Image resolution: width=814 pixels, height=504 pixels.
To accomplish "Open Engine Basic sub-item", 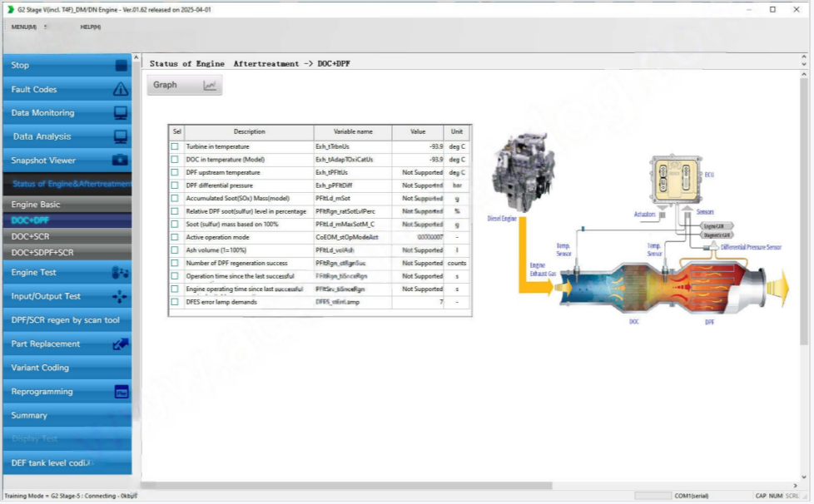I will point(36,205).
